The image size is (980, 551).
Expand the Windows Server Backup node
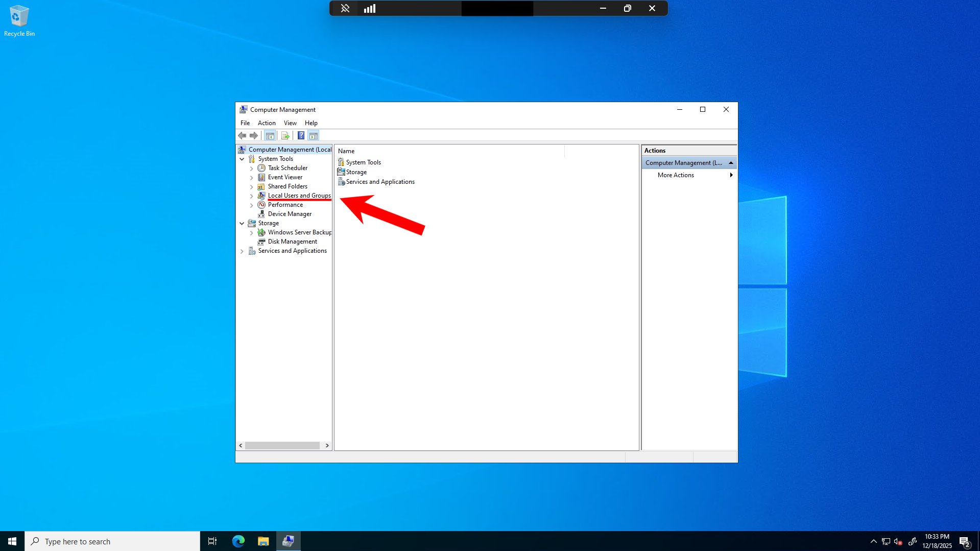(251, 233)
